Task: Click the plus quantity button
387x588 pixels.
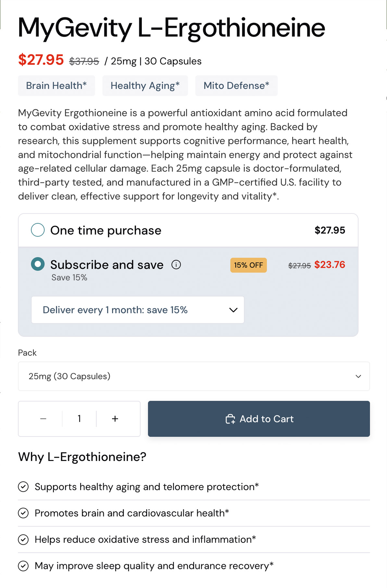Action: coord(115,419)
